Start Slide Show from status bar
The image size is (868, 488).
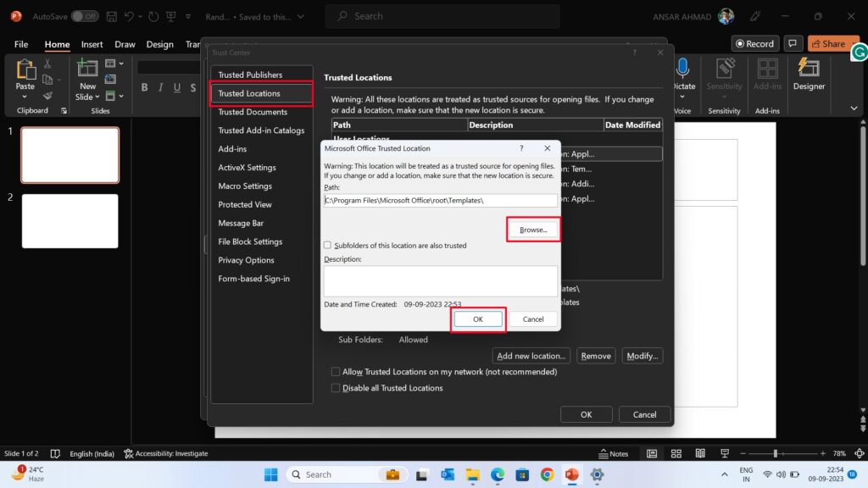(x=725, y=454)
